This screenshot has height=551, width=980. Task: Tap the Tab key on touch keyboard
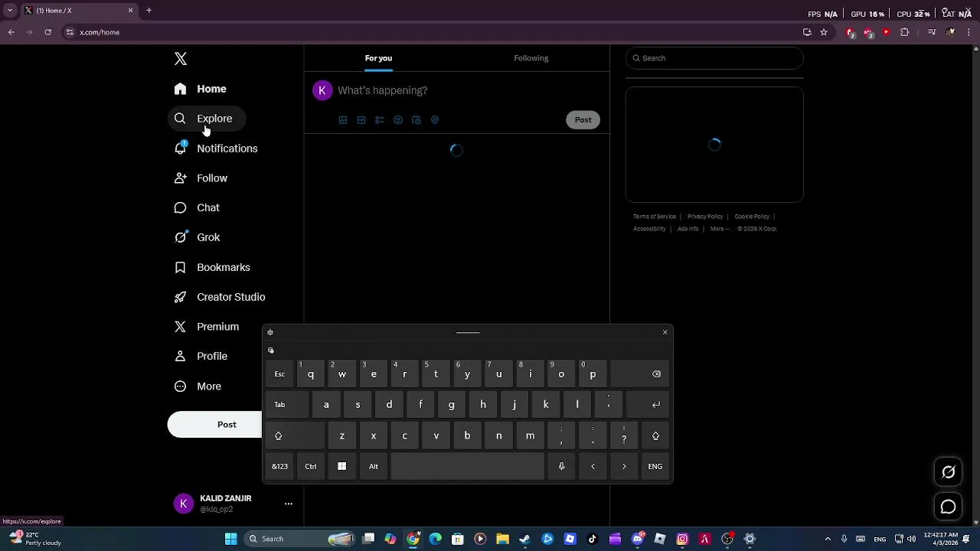pyautogui.click(x=287, y=405)
